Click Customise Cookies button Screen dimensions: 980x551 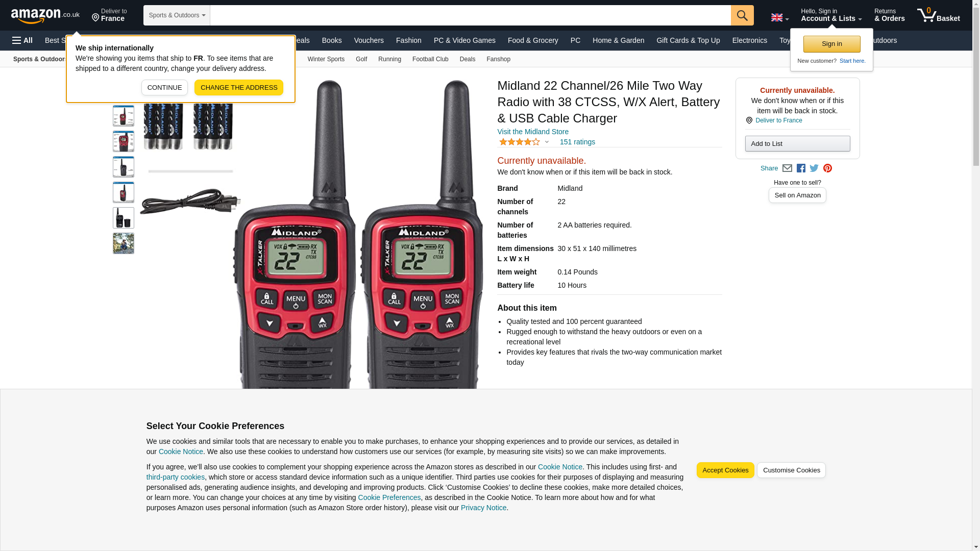pyautogui.click(x=791, y=470)
